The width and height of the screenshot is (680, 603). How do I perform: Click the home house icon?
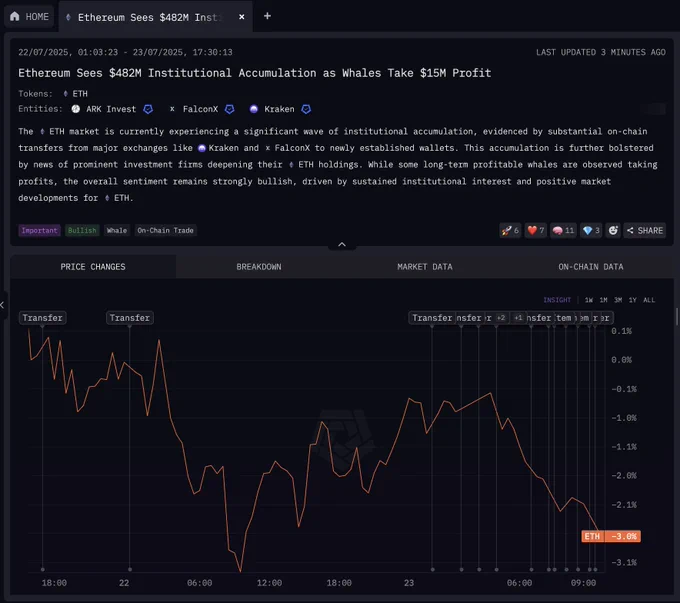coord(15,16)
